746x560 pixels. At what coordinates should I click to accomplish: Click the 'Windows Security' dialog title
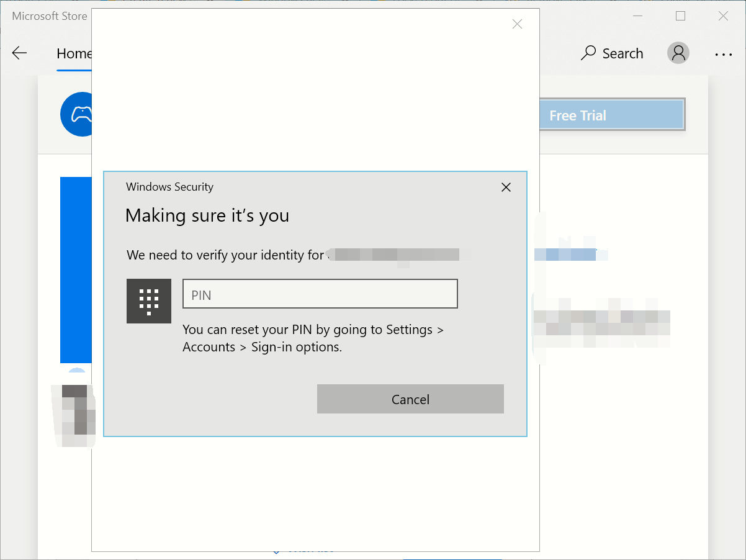tap(169, 187)
